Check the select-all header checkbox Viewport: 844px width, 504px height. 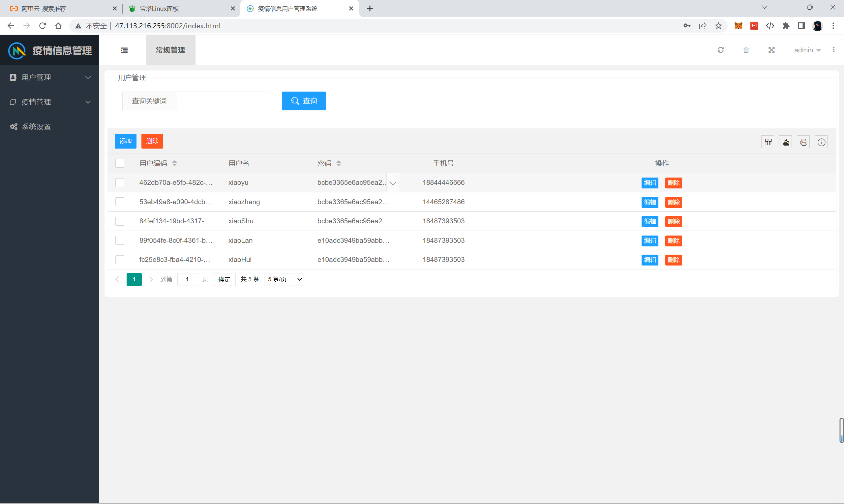click(x=120, y=163)
